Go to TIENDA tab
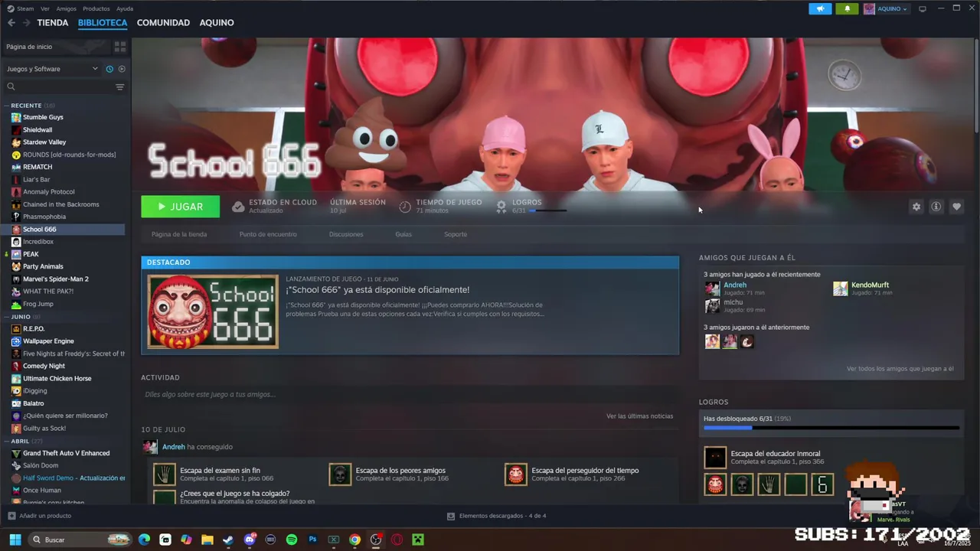This screenshot has width=980, height=551. pyautogui.click(x=53, y=23)
